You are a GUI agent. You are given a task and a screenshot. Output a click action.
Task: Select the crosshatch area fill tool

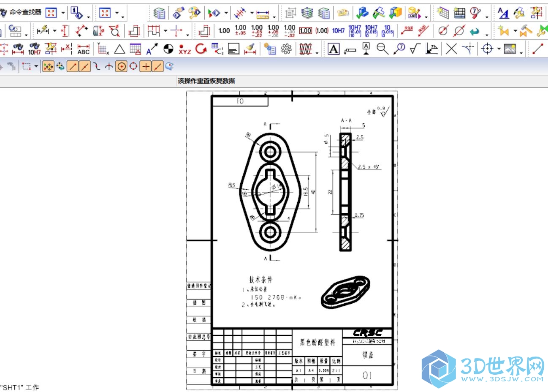pyautogui.click(x=306, y=49)
